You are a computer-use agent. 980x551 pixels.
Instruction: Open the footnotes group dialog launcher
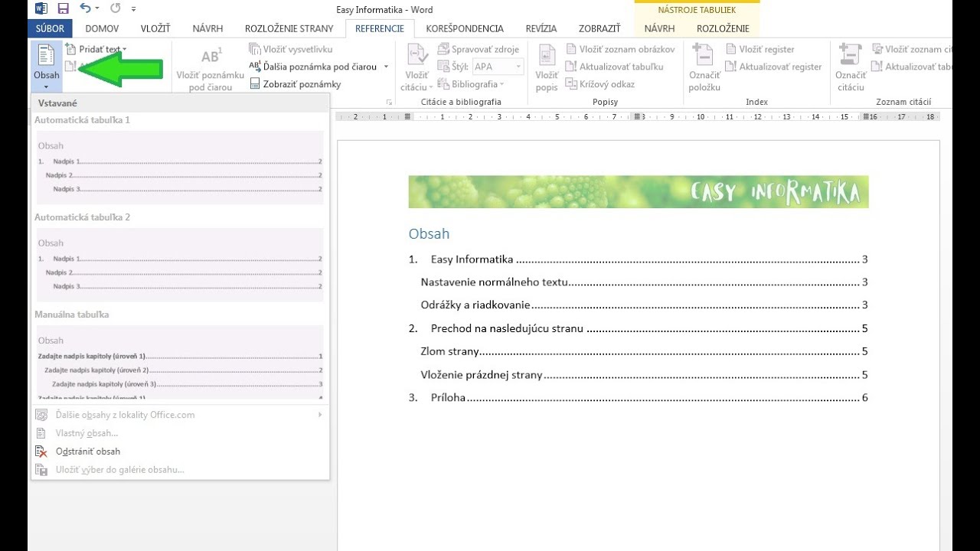(389, 102)
